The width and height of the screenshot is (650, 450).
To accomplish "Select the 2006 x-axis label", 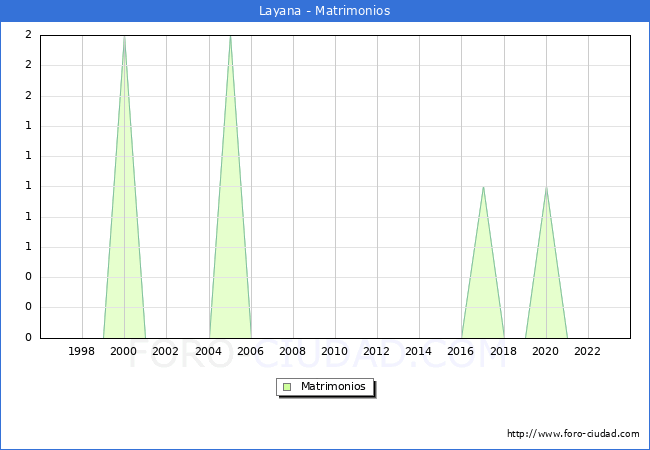I will (250, 351).
